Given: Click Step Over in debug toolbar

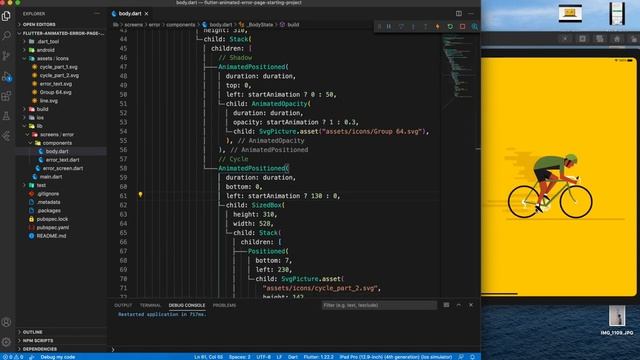Looking at the screenshot, I should point(401,27).
